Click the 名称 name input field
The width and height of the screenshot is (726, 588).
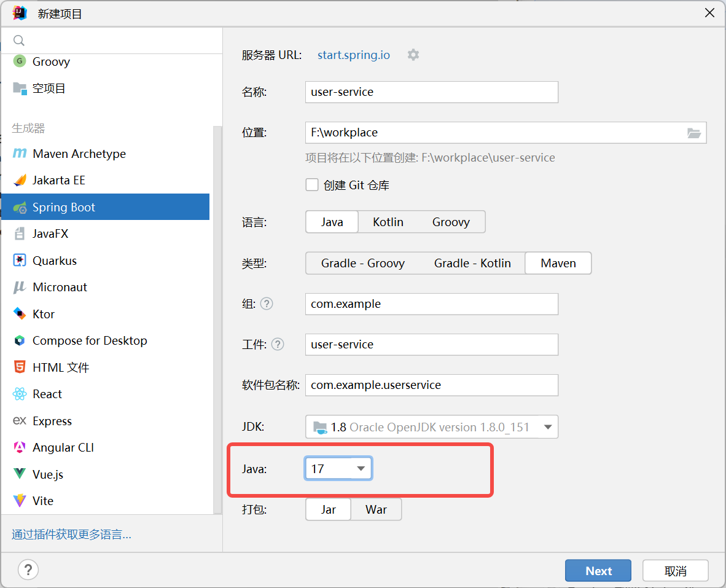click(x=432, y=92)
